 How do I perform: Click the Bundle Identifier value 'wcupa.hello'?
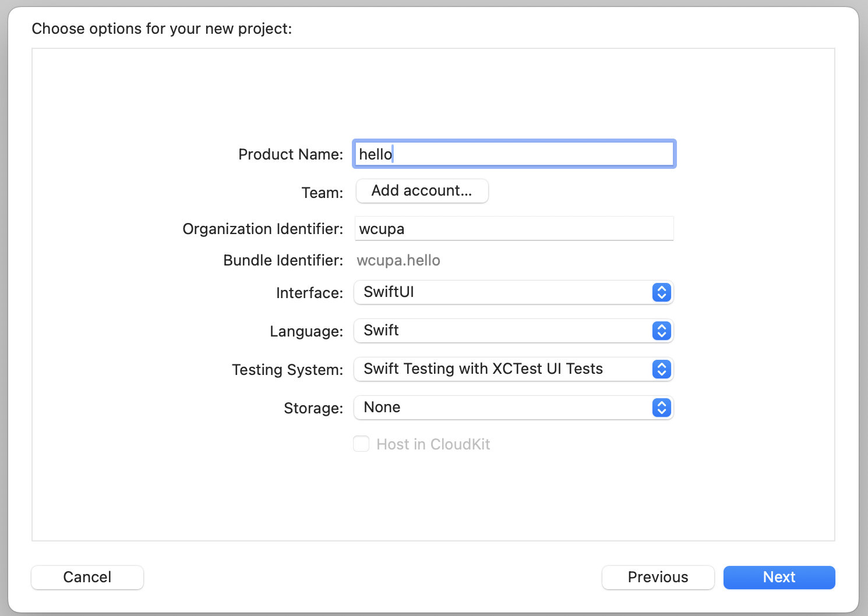coord(398,260)
